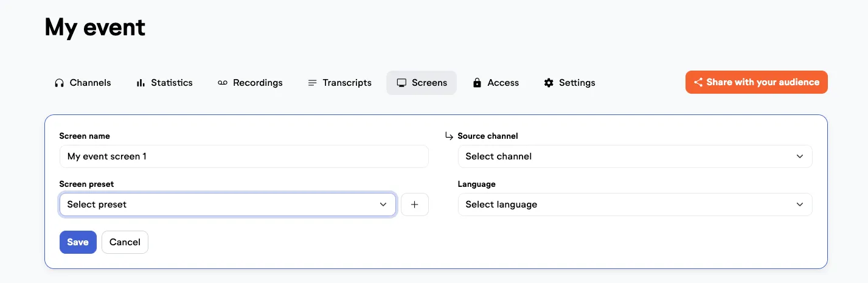868x283 pixels.
Task: Open the Channels tab
Action: (83, 83)
